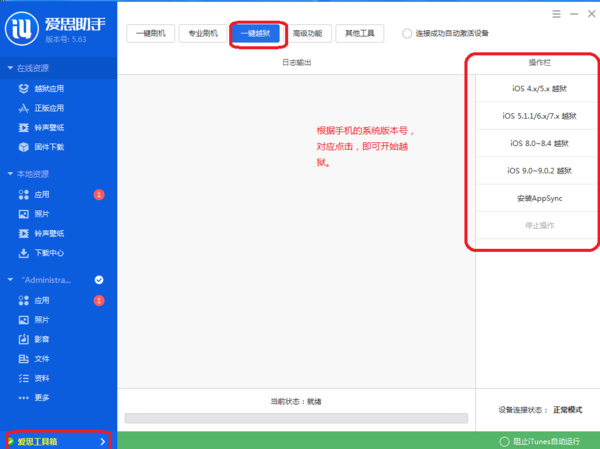Open 下载中心 download center icon
Image resolution: width=600 pixels, height=449 pixels.
[x=24, y=253]
